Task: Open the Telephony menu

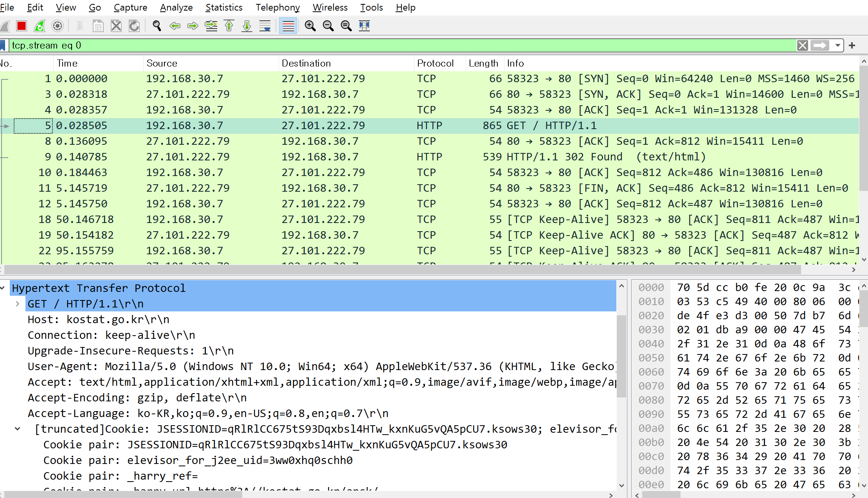Action: click(x=277, y=7)
